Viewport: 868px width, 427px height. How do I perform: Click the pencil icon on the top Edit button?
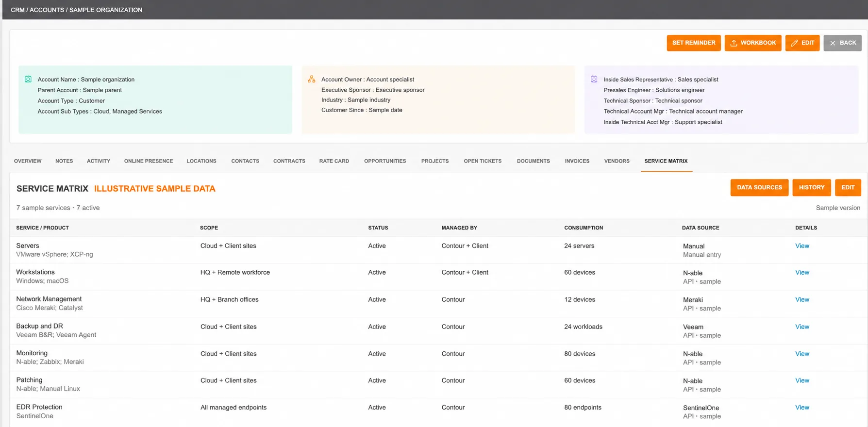[x=794, y=43]
